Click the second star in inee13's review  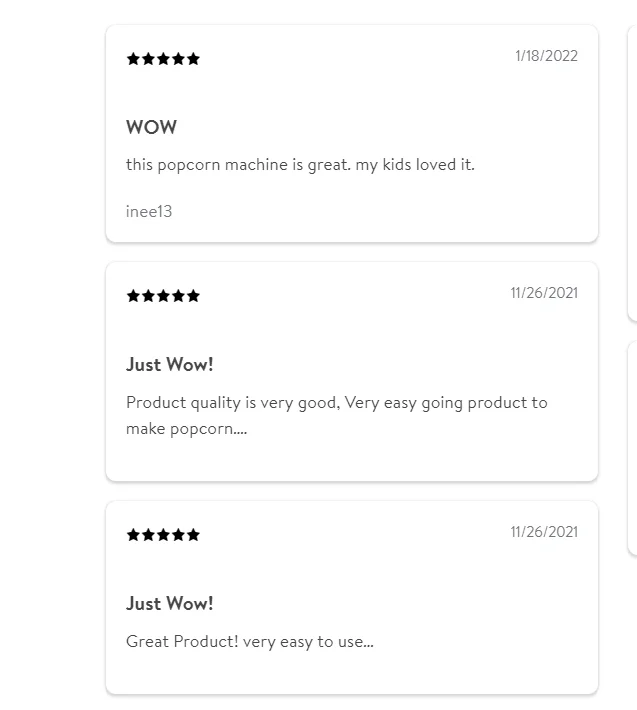[x=148, y=59]
